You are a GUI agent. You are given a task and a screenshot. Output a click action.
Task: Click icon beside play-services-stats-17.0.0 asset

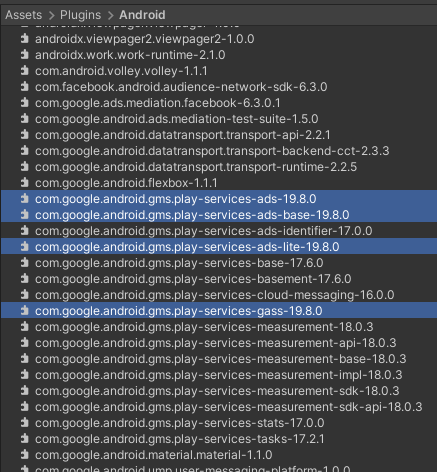(x=25, y=423)
